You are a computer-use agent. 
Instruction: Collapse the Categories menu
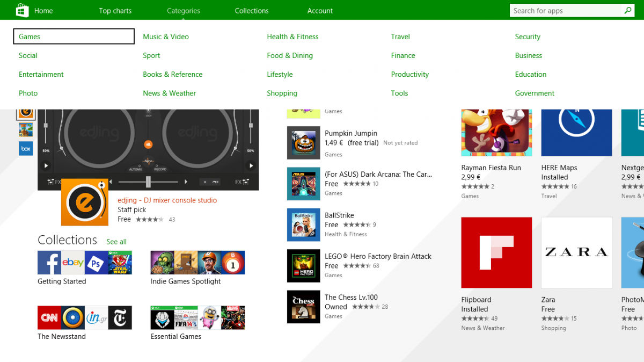[184, 11]
